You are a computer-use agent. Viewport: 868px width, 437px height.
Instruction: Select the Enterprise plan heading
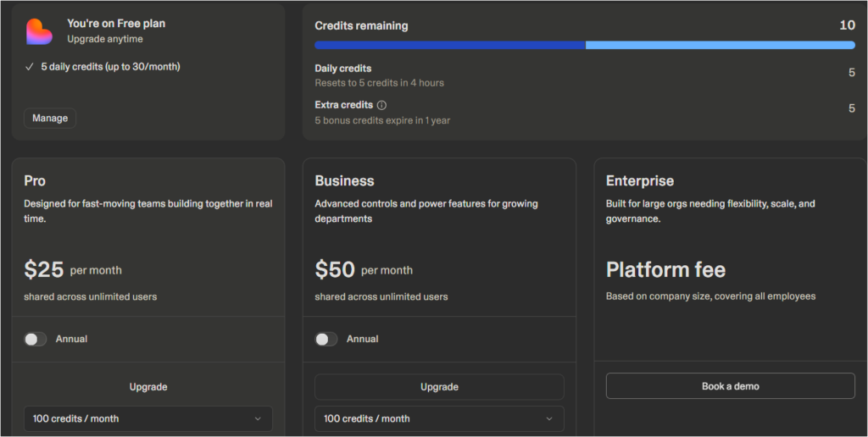(640, 181)
